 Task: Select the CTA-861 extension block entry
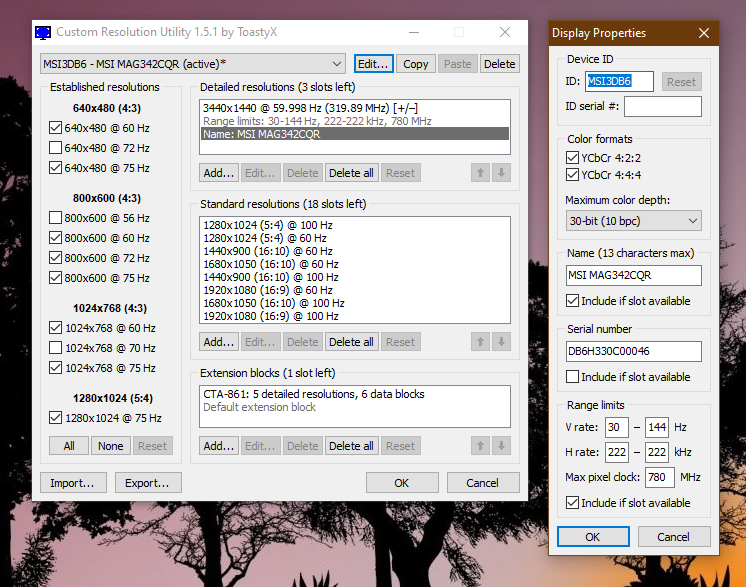point(355,394)
